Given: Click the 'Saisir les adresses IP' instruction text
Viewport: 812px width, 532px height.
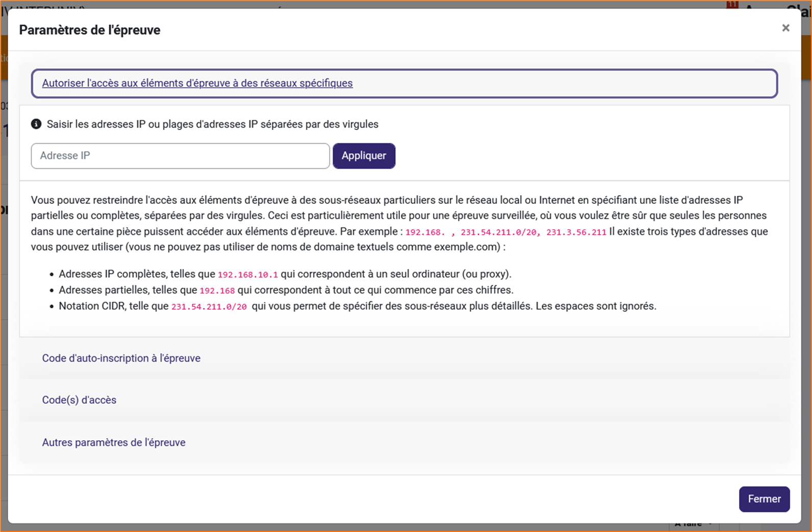Looking at the screenshot, I should [x=212, y=124].
